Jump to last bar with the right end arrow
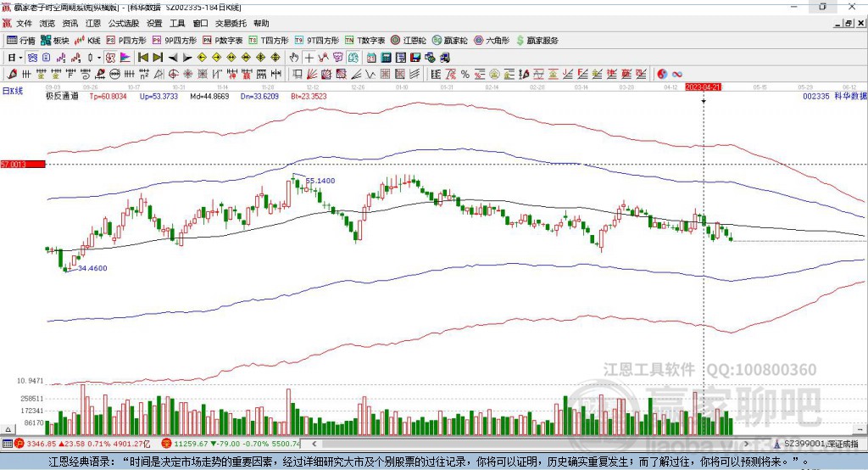The image size is (868, 470). point(158,58)
